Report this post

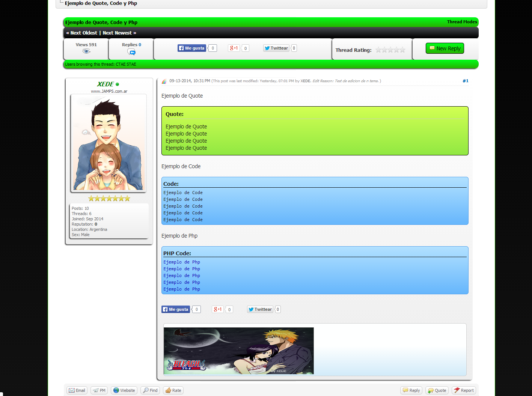coord(464,390)
